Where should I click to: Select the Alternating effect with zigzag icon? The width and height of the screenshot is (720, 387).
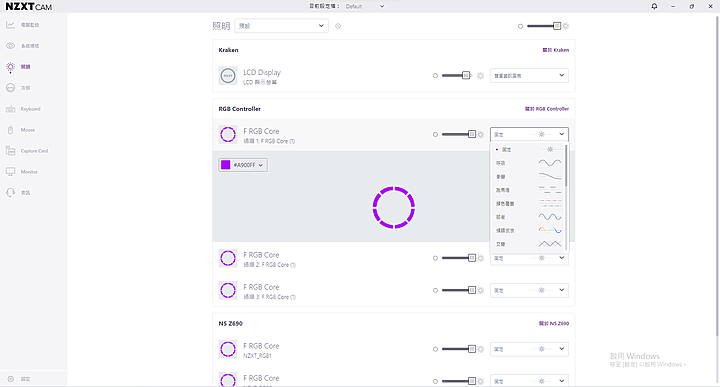(x=528, y=244)
